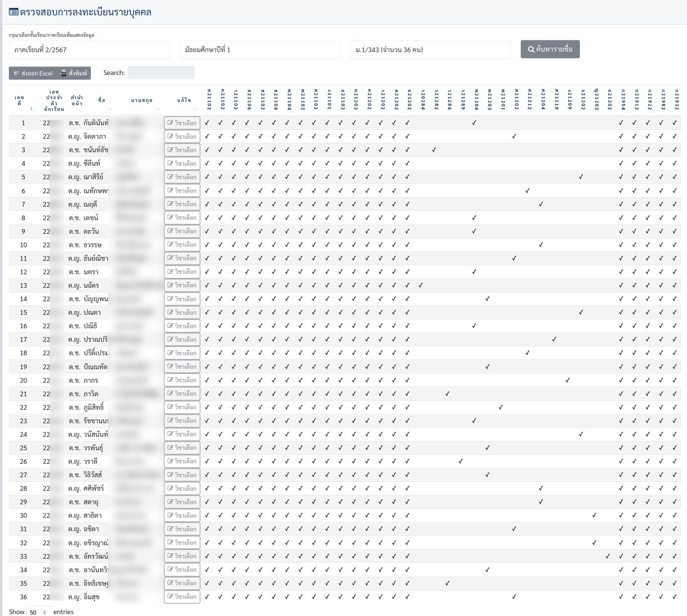
Task: Export the table with ส่งออก Excel
Action: click(33, 73)
